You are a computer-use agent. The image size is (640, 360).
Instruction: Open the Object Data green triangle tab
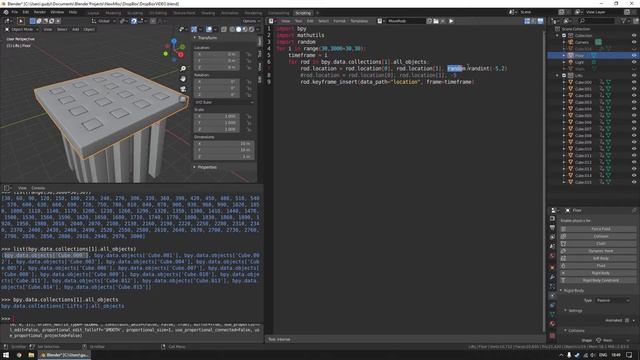[x=552, y=315]
